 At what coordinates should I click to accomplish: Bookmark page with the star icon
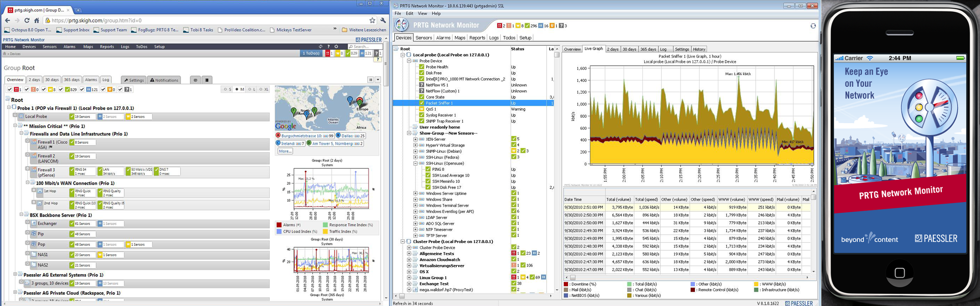(372, 20)
